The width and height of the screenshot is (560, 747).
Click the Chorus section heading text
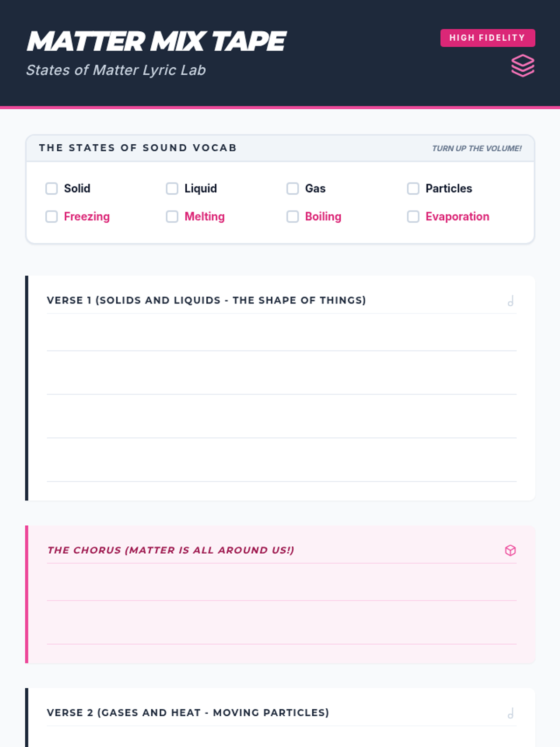coord(170,550)
